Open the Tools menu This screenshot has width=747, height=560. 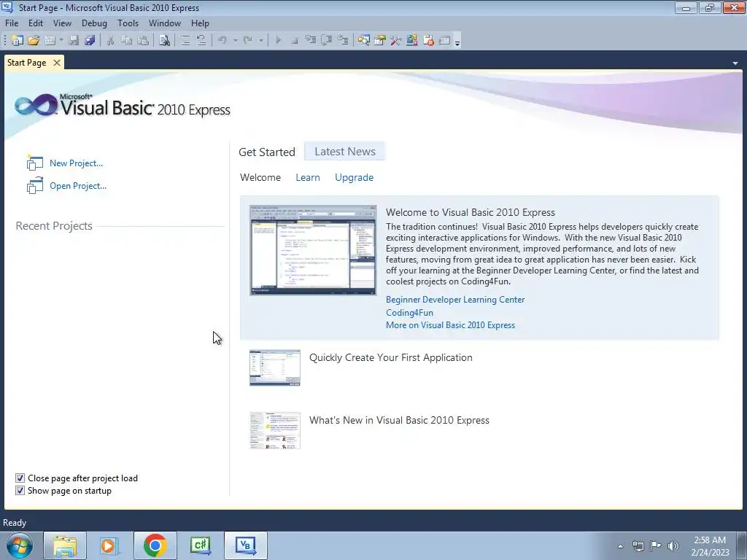128,23
